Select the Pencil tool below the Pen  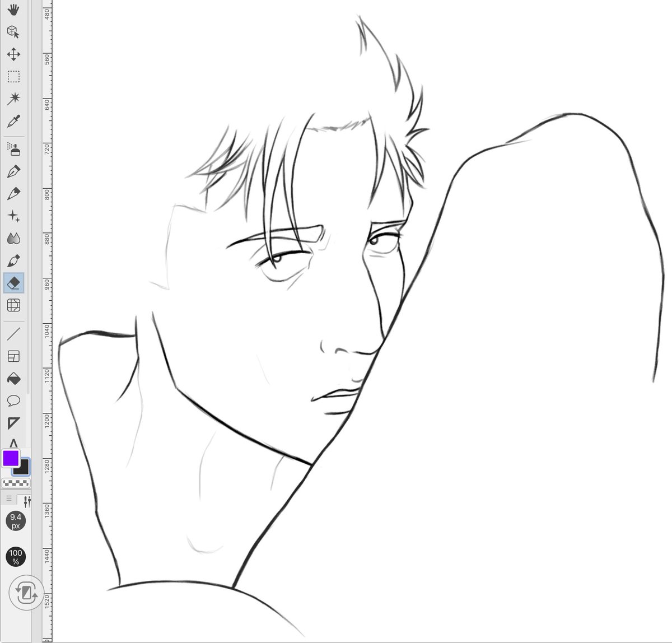pos(14,194)
